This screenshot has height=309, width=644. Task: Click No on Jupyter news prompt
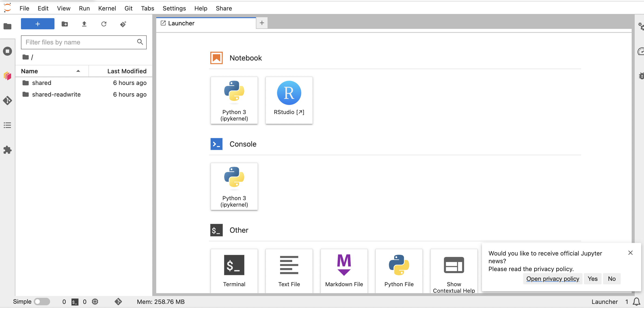click(x=612, y=279)
